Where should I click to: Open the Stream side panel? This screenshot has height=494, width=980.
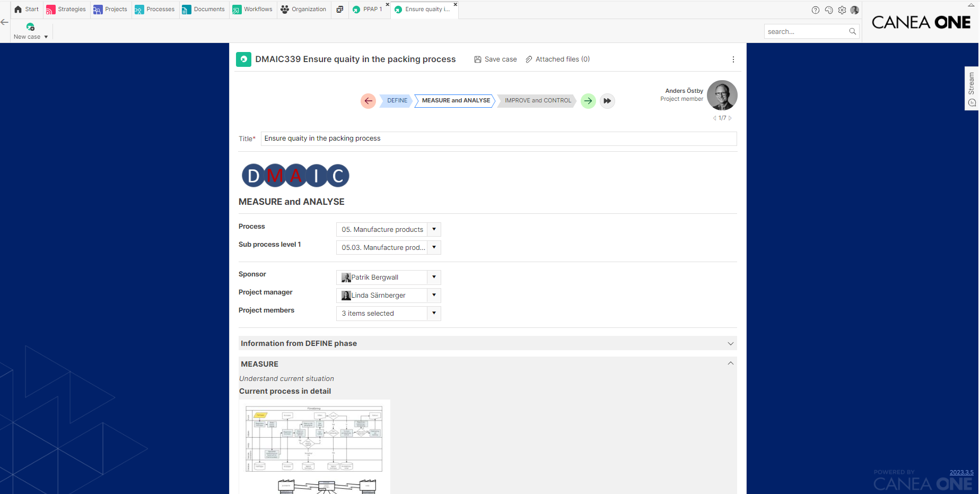971,88
